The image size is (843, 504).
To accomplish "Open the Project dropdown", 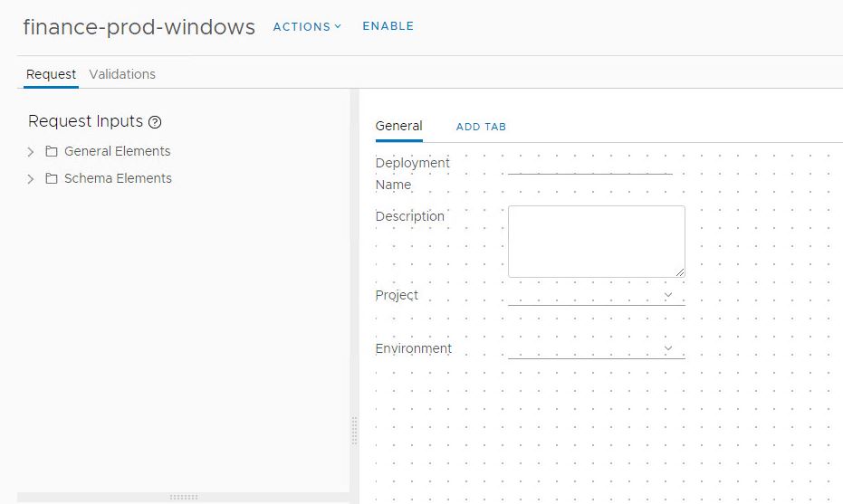I will coord(596,296).
